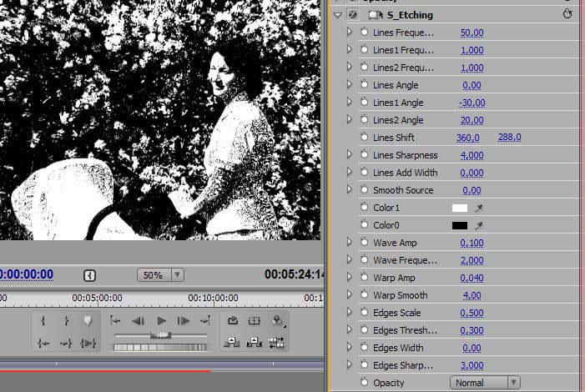Click the Color1 white swatch
Image resolution: width=585 pixels, height=392 pixels.
click(460, 209)
